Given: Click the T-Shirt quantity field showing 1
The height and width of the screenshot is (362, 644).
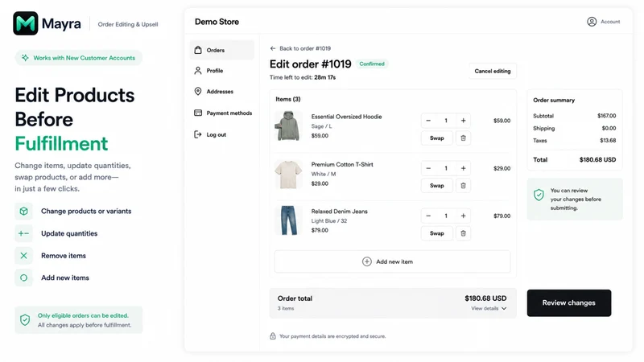Looking at the screenshot, I should (x=446, y=168).
